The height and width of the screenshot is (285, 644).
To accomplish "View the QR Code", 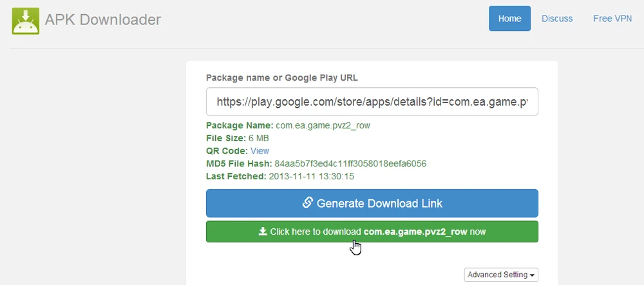I will pos(260,151).
